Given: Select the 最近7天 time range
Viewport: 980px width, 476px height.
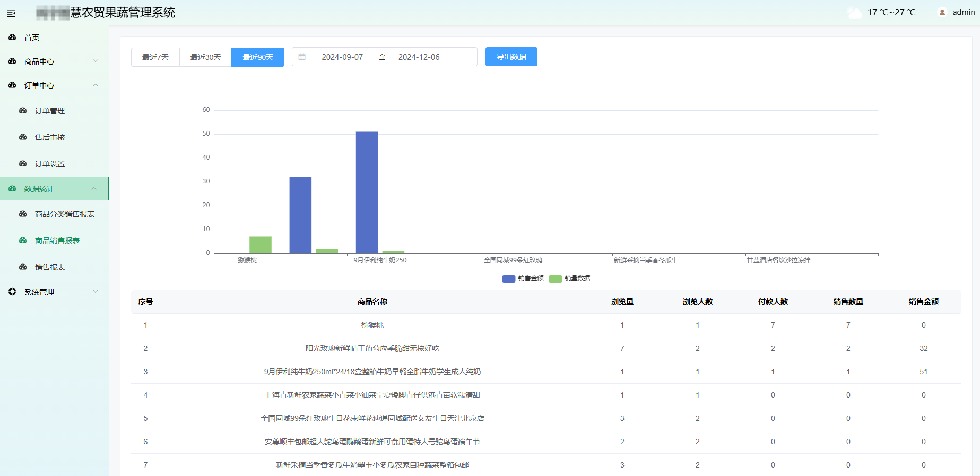Looking at the screenshot, I should [x=155, y=57].
